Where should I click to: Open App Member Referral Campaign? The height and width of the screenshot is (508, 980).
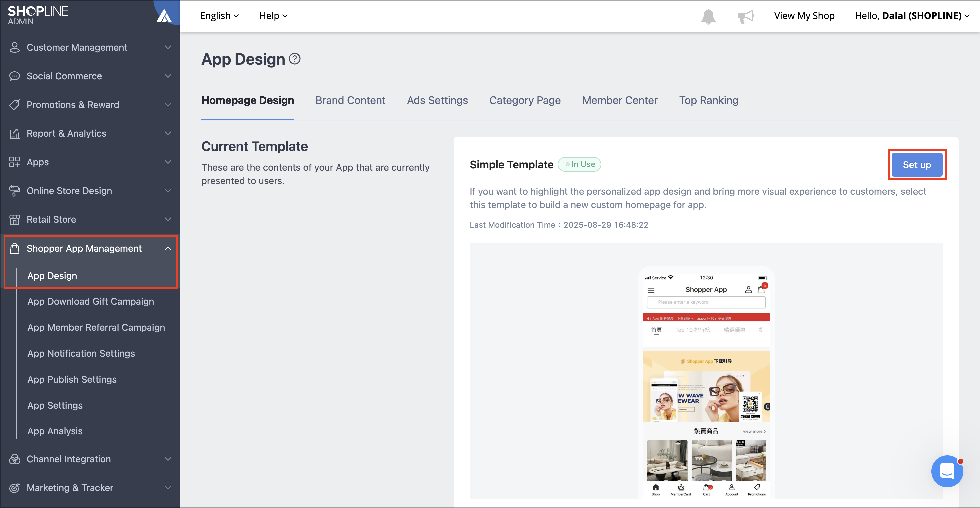(96, 328)
